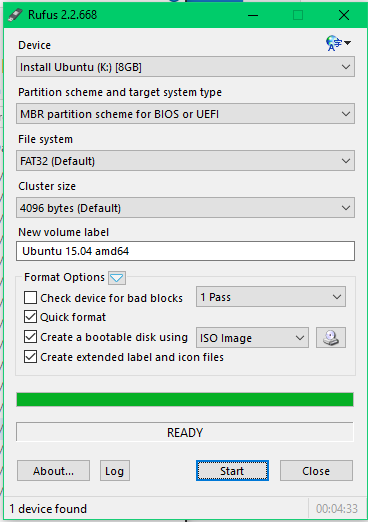This screenshot has width=368, height=522.
Task: Open the ISO Image boot type dropdown
Action: point(252,338)
